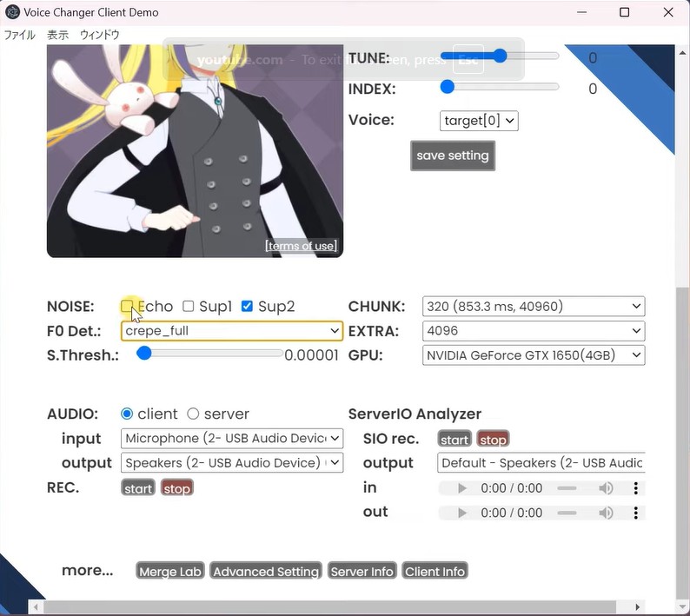690x616 pixels.
Task: Open the ファイル menu
Action: (20, 36)
